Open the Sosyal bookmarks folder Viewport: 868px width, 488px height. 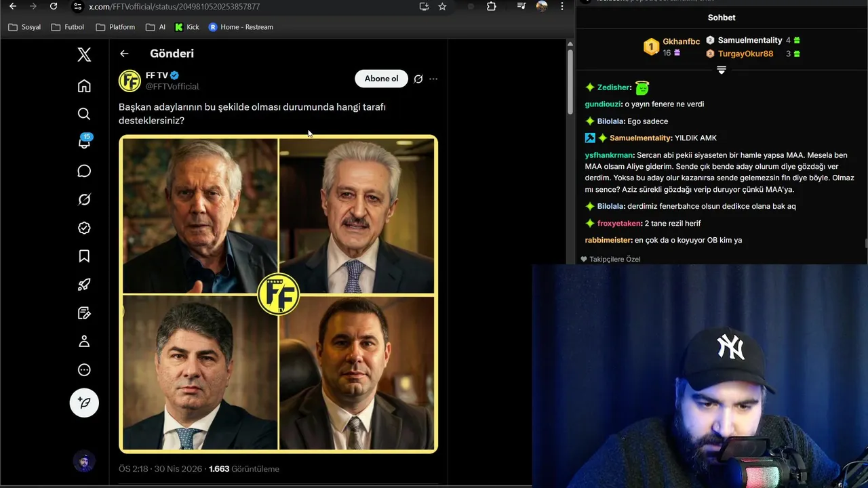tap(24, 27)
